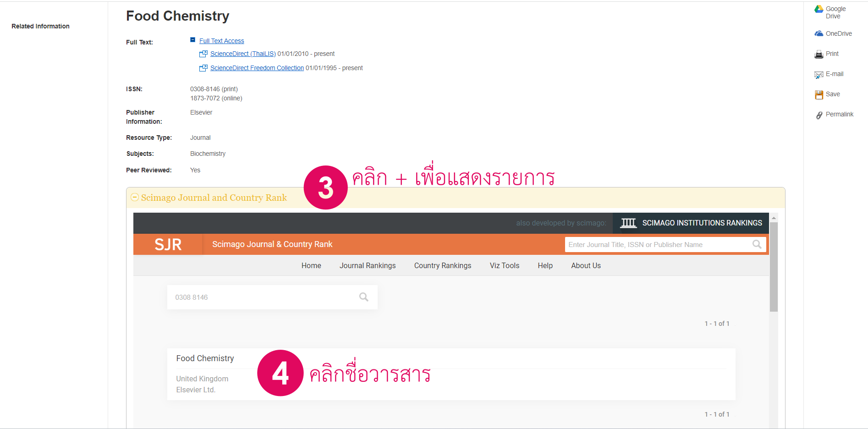Click the embedded SJR frame scrollbar
The image size is (868, 429).
tap(774, 267)
